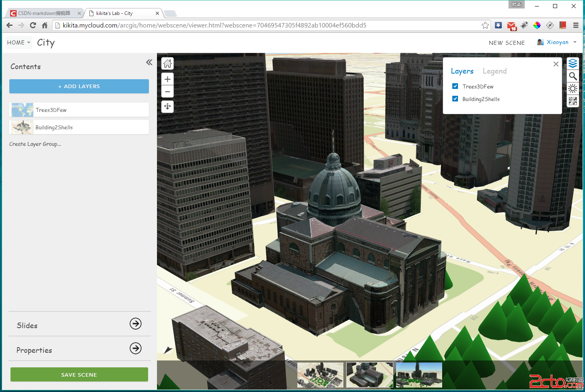Click the Building2Shells label in Layers popup
Image resolution: width=585 pixels, height=392 pixels.
[x=481, y=99]
